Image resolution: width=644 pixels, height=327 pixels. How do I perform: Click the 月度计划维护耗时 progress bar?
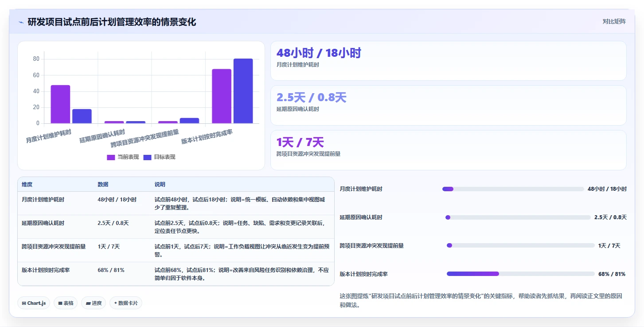click(x=513, y=189)
